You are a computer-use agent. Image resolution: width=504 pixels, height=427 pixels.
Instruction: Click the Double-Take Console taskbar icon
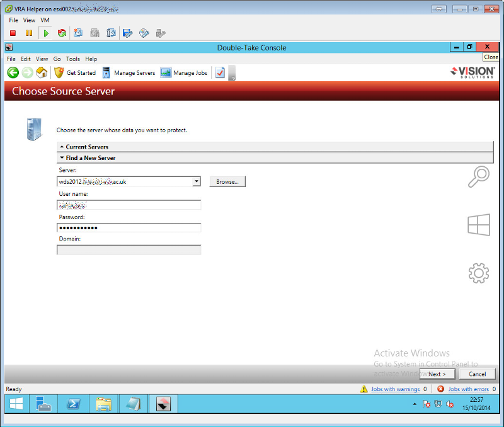[163, 404]
